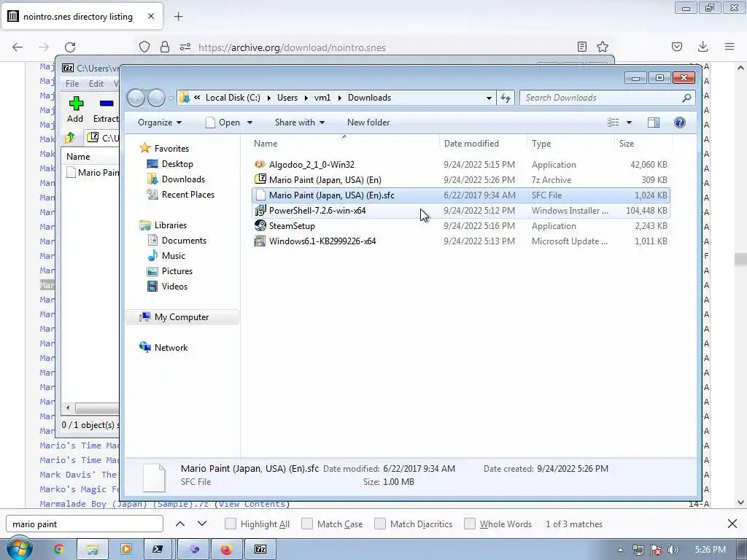
Task: Click the 7-Zip Extract button
Action: [x=106, y=109]
